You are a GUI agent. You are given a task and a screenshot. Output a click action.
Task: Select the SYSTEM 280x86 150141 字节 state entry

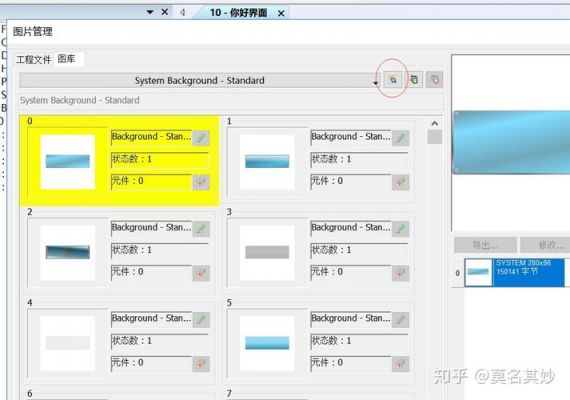coord(528,273)
